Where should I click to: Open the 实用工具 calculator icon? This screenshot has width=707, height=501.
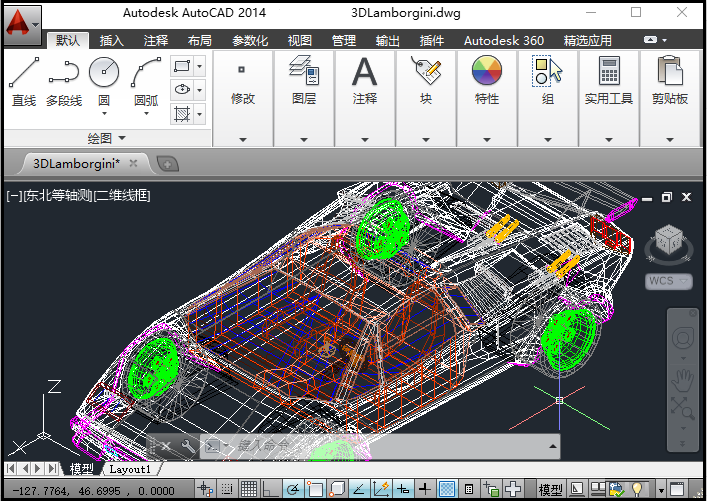tap(609, 71)
